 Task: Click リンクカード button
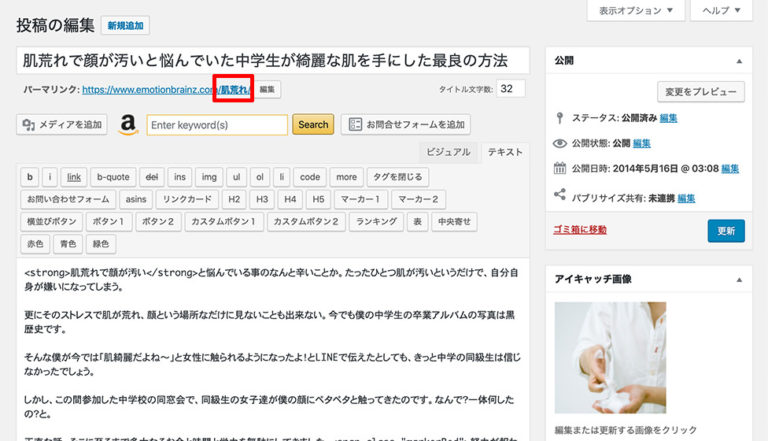pyautogui.click(x=187, y=199)
